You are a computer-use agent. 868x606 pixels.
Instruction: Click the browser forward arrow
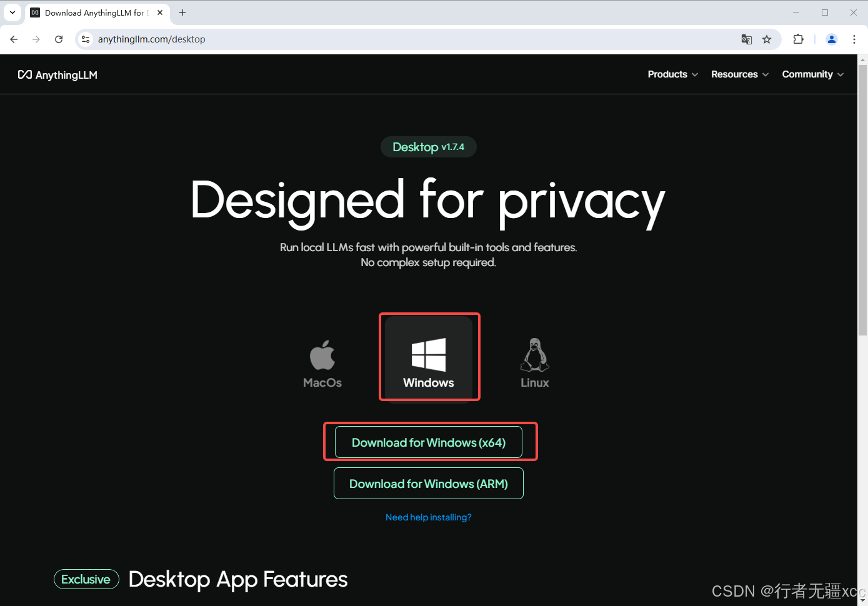[x=36, y=39]
